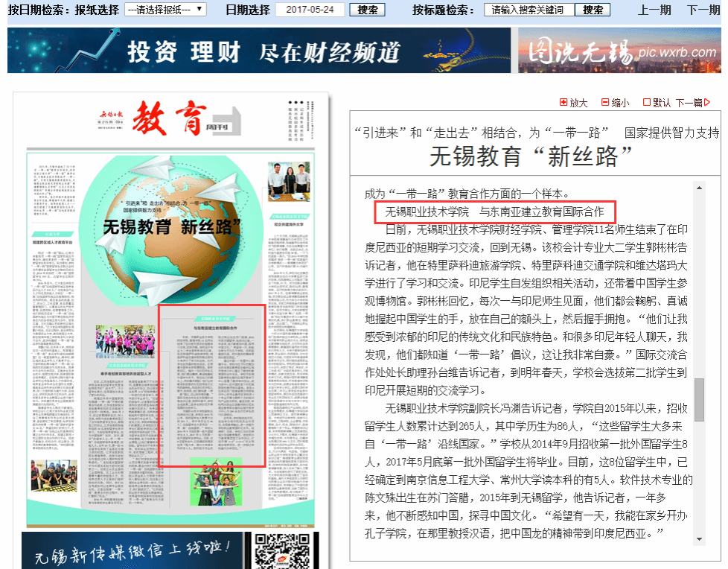This screenshot has height=569, width=728.
Task: Open the 图说无锡 pic.wxrb.com banner
Action: (x=619, y=51)
